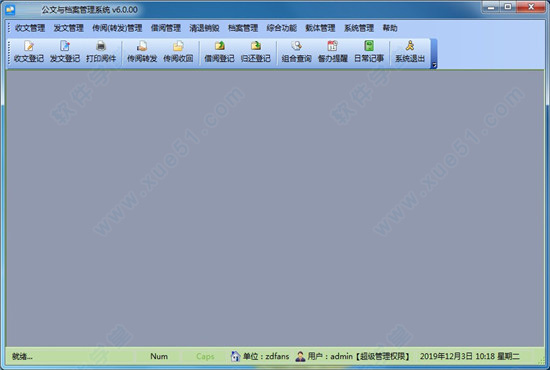Open the 帮助 menu
The image size is (550, 370).
pyautogui.click(x=390, y=28)
